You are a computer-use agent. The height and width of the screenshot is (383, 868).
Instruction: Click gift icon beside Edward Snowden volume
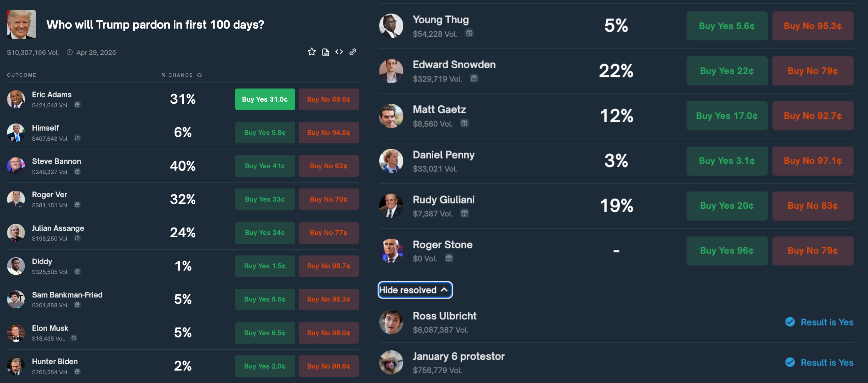(x=474, y=78)
